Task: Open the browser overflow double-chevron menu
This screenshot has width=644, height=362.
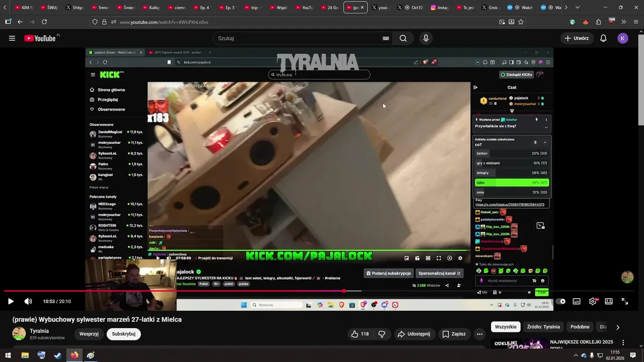Action: coord(623,22)
